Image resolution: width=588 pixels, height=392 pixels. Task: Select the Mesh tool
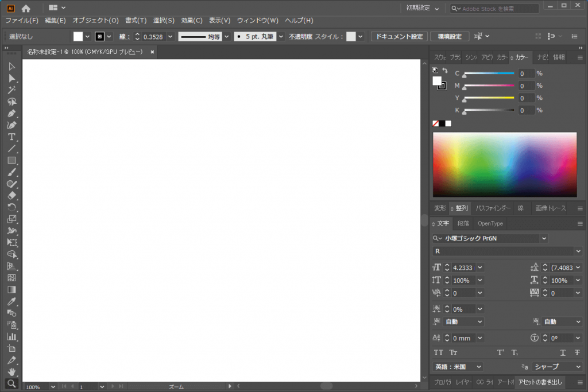(11, 278)
